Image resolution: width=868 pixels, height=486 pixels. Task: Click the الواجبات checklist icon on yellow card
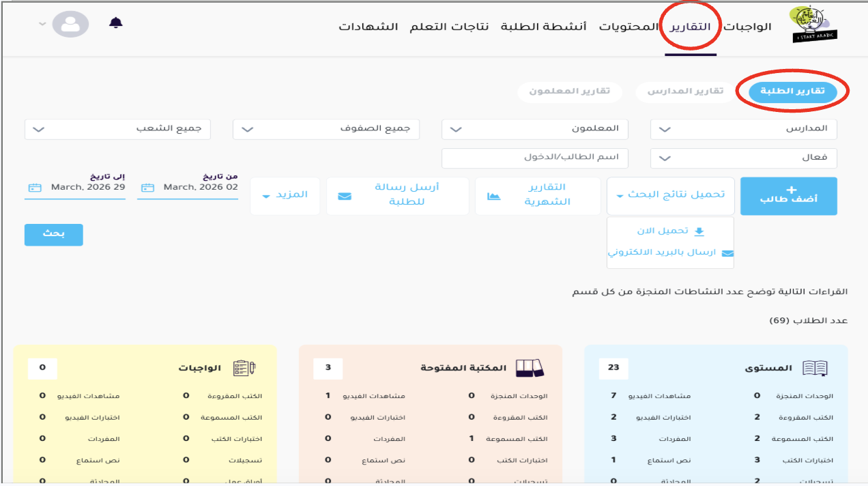(244, 368)
